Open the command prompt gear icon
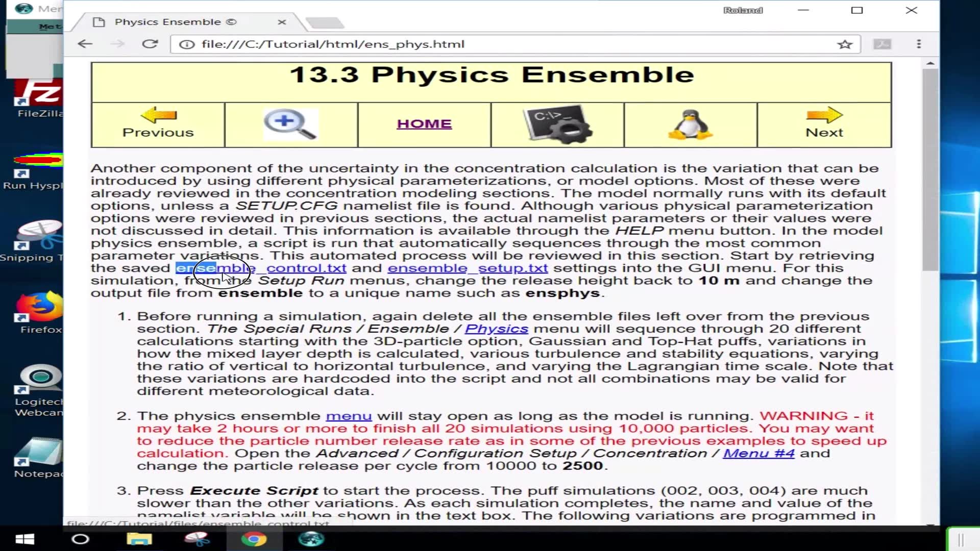This screenshot has height=551, width=980. point(557,124)
